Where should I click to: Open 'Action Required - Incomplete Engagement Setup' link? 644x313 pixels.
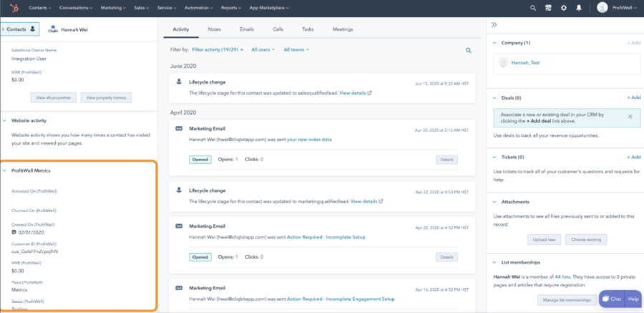point(341,299)
